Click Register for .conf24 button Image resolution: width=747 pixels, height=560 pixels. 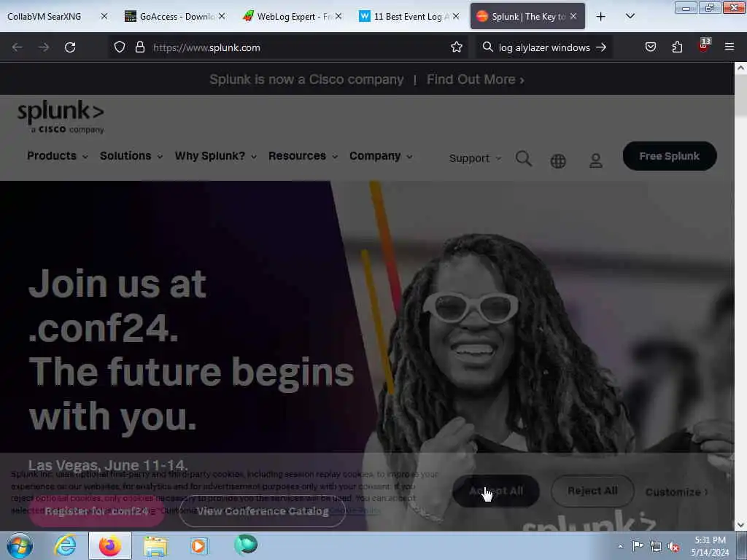point(97,511)
